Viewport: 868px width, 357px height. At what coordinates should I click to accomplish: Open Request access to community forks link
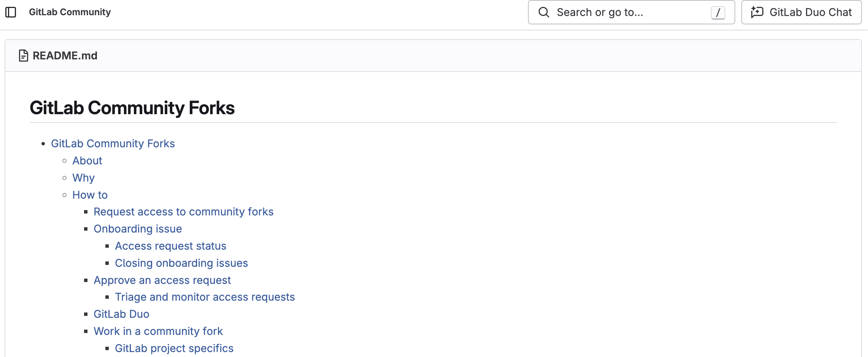[183, 212]
